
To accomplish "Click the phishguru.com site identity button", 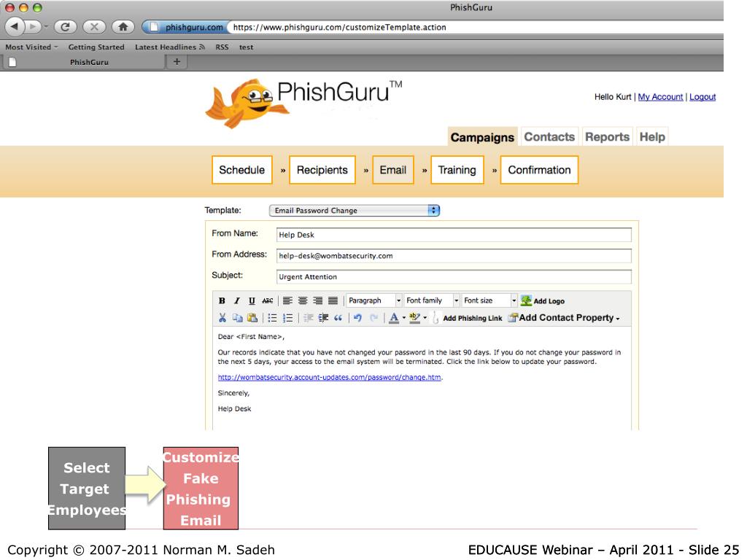I will point(185,27).
